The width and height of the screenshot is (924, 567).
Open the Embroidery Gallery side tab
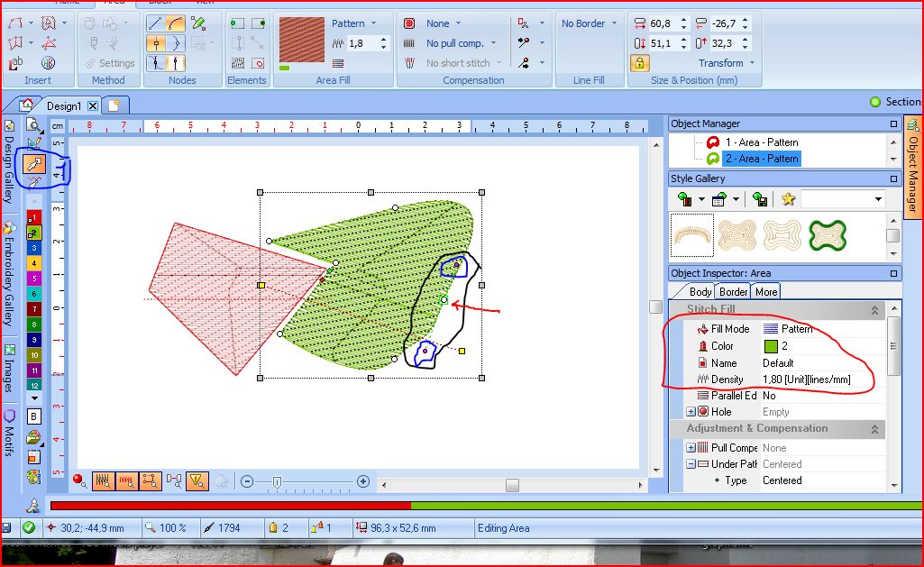coord(9,275)
